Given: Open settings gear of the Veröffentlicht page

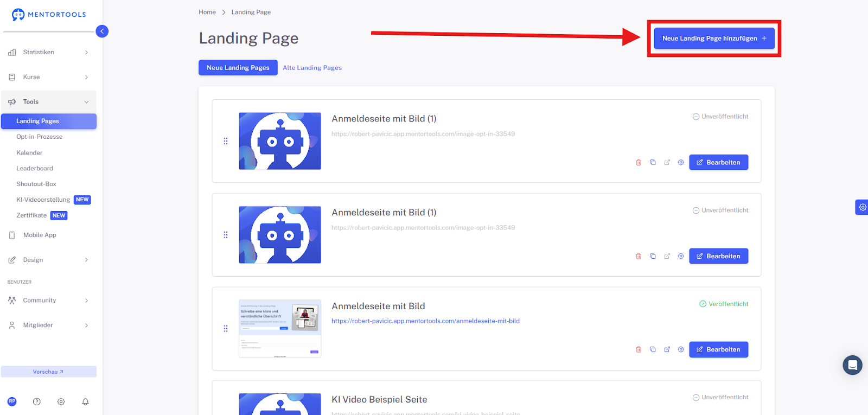Looking at the screenshot, I should click(681, 349).
